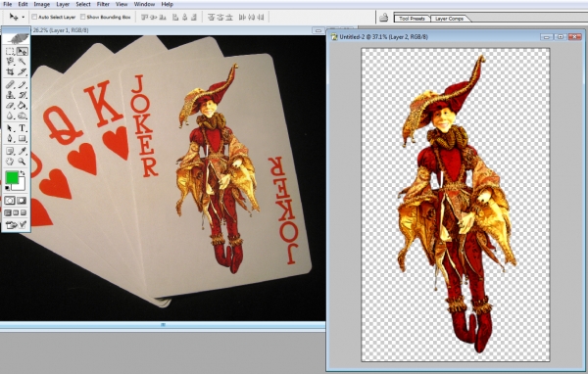The image size is (588, 374).
Task: Select the Dodge tool
Action: 23,116
